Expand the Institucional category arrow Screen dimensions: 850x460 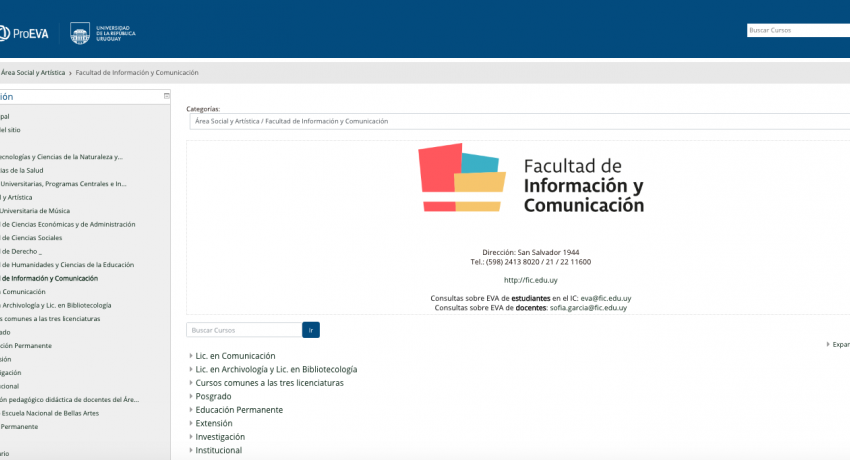191,450
